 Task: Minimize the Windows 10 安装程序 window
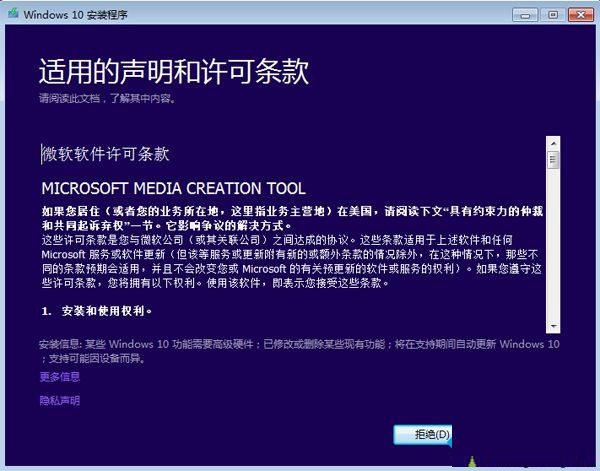click(x=525, y=12)
